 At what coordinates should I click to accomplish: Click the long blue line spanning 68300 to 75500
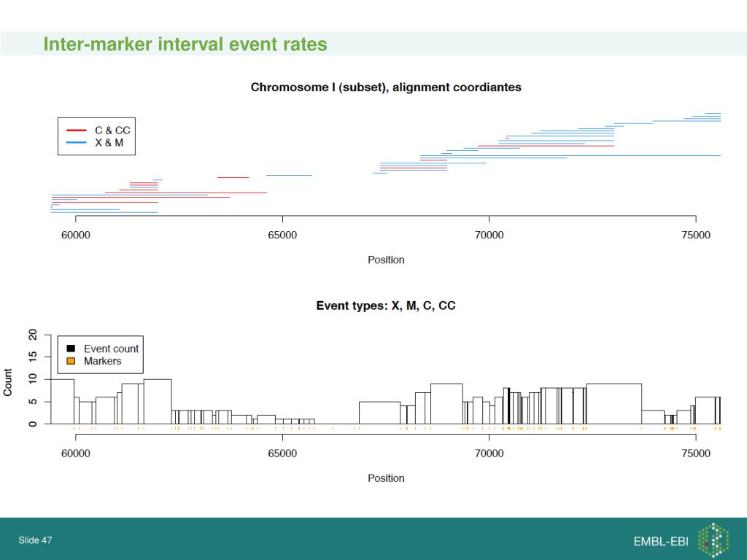click(570, 156)
